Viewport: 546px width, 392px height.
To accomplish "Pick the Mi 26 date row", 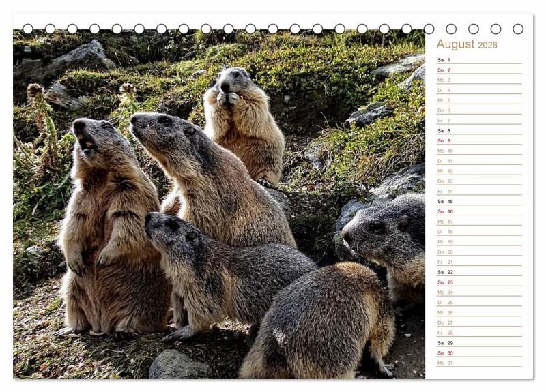I will tap(478, 312).
